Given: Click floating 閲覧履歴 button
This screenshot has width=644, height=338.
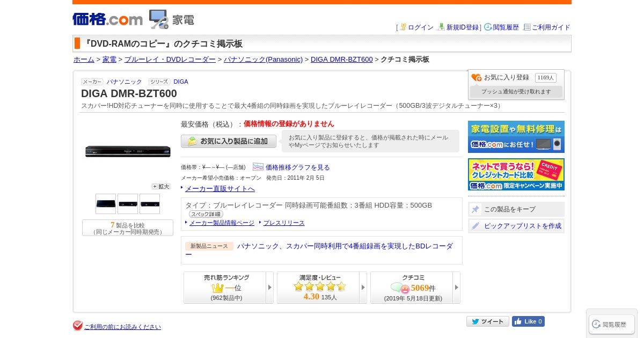Looking at the screenshot, I should click(612, 324).
